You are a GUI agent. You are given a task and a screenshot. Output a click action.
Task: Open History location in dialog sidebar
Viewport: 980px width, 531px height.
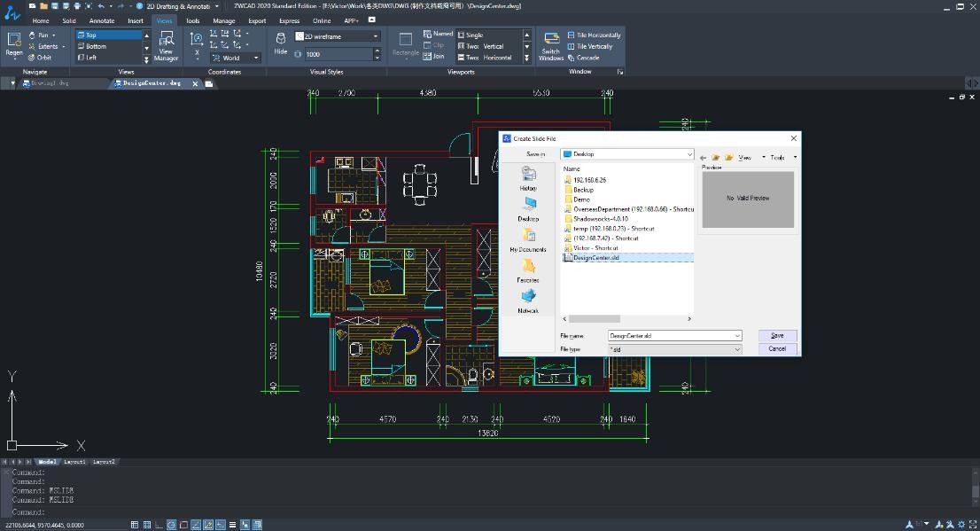click(528, 179)
